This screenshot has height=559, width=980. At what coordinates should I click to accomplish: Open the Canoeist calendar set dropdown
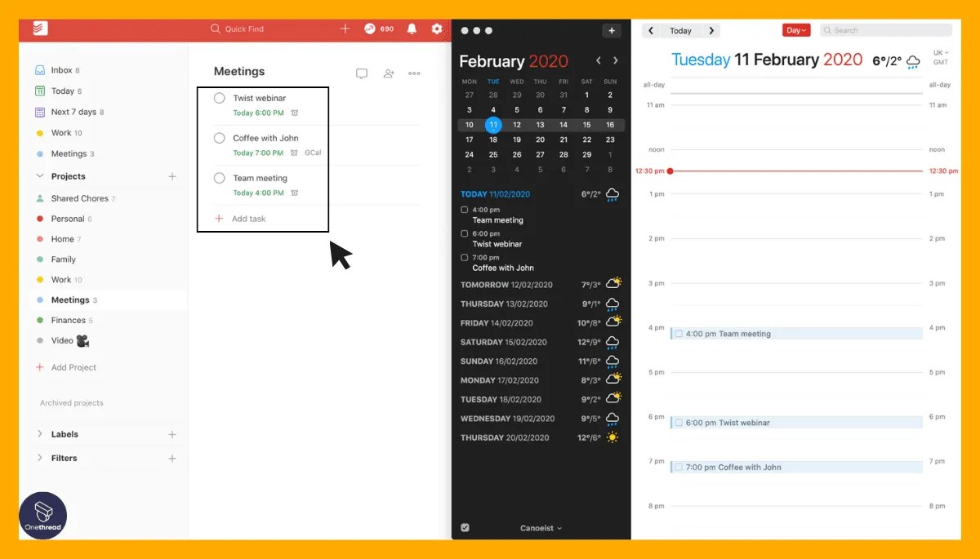point(541,528)
